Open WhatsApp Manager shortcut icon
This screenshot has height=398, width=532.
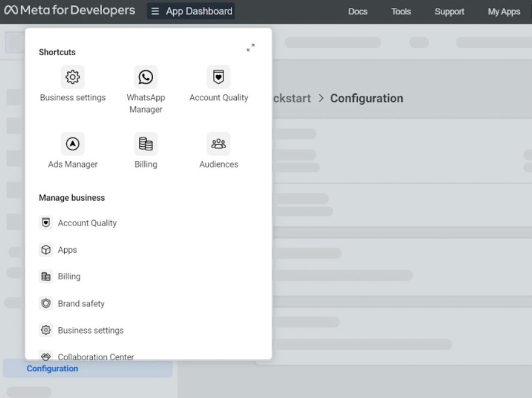pos(145,78)
